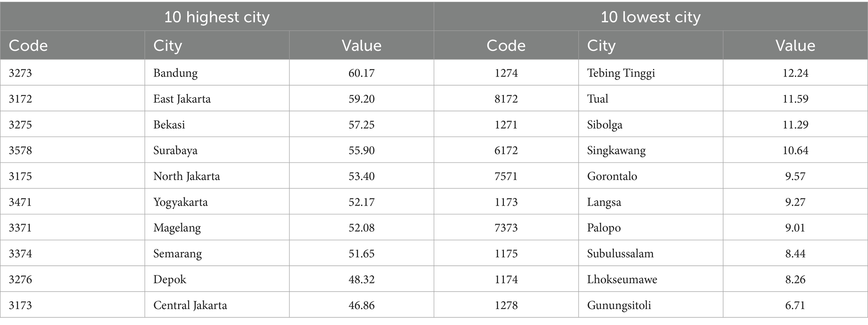Click the Gunungsitoli value 6.71
The height and width of the screenshot is (325, 868).
point(795,305)
